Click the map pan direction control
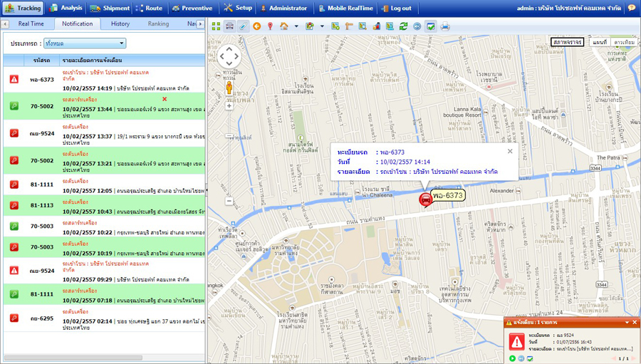 tap(229, 56)
